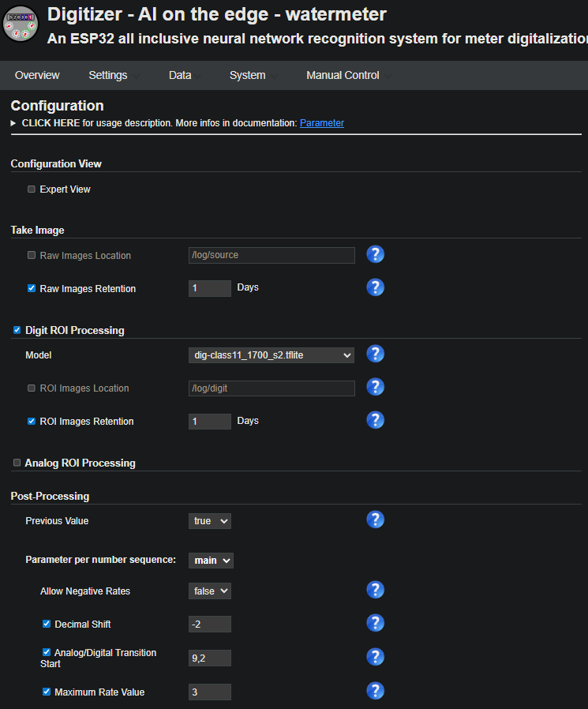Uncheck the Digit ROI Processing checkbox
Viewport: 588px width, 709px height.
[x=17, y=330]
